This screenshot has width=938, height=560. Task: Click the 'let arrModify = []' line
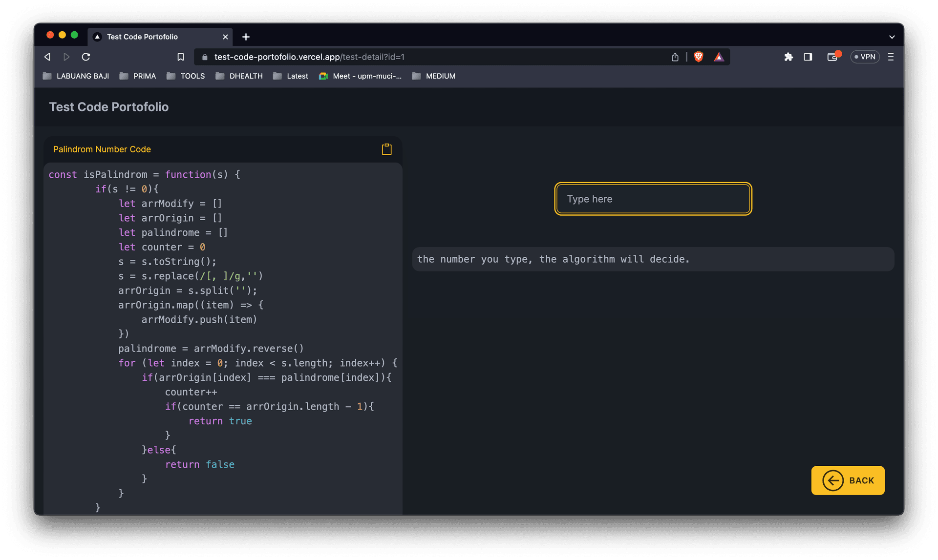170,204
